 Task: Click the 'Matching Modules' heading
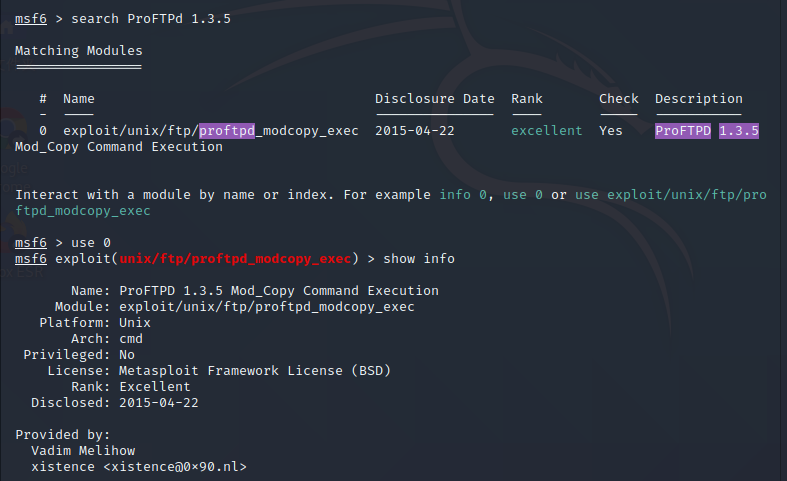pyautogui.click(x=79, y=50)
